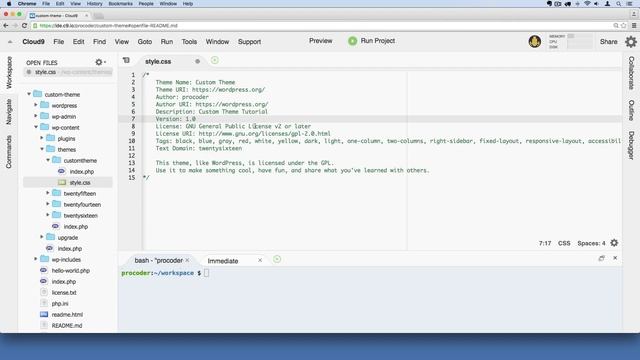Screen dimensions: 640x360
Task: Collapse the Cloud9 menu bar arrow
Action: tap(10, 42)
